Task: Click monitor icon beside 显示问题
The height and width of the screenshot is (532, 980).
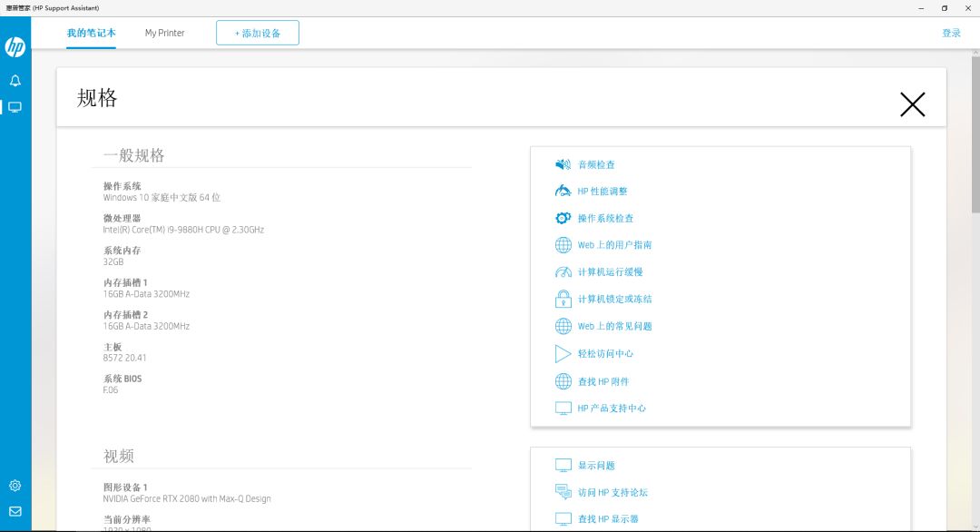Action: point(563,466)
